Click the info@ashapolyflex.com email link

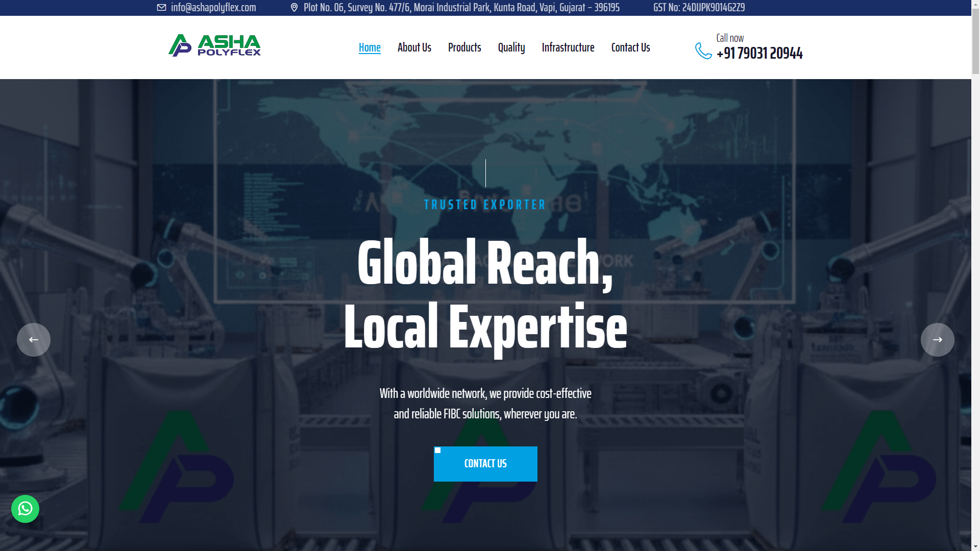pyautogui.click(x=213, y=8)
